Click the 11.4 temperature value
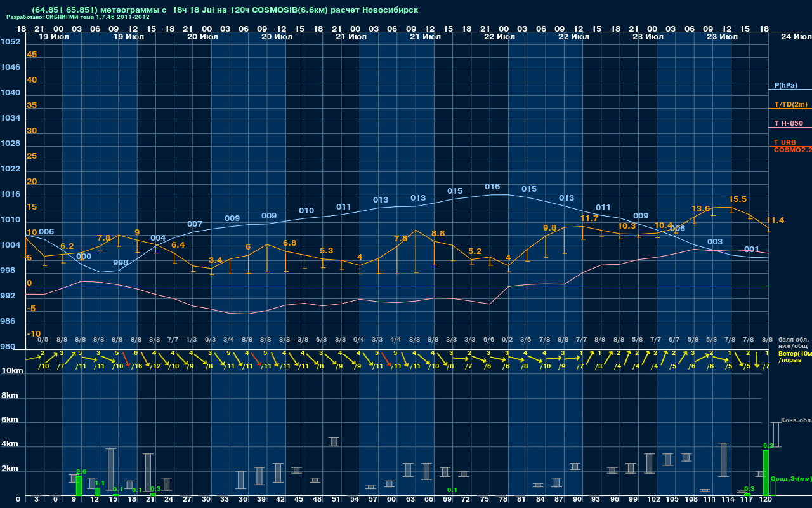The height and width of the screenshot is (508, 812). point(775,220)
